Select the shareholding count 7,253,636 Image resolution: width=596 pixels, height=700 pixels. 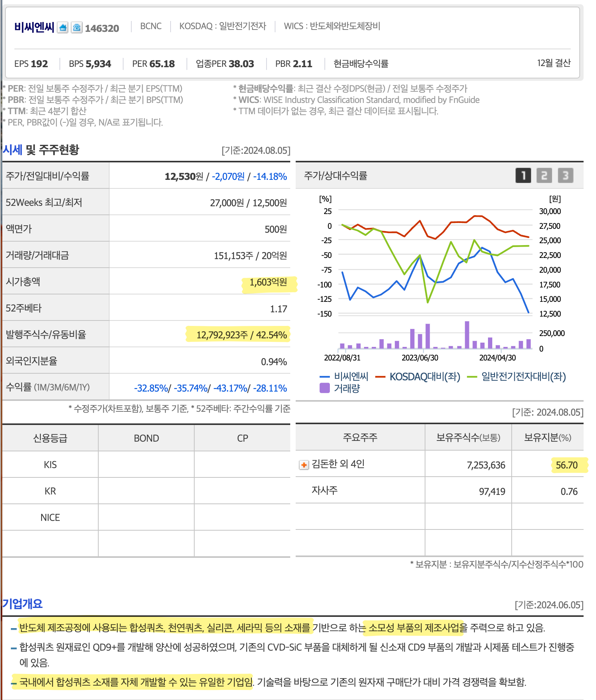(x=486, y=465)
